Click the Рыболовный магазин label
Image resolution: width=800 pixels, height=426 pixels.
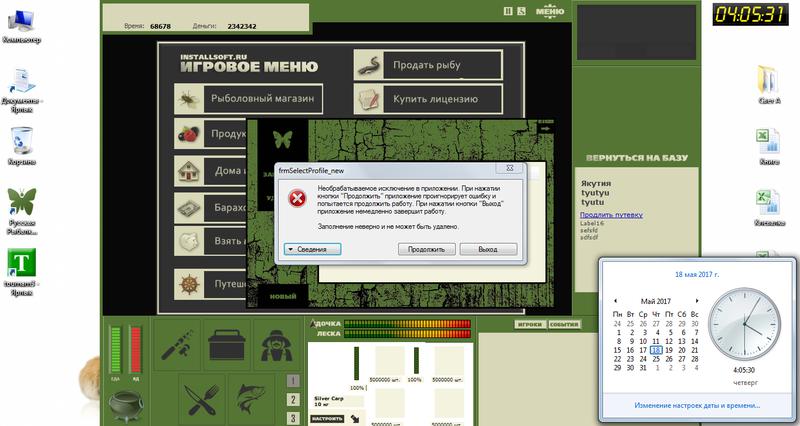pyautogui.click(x=263, y=98)
